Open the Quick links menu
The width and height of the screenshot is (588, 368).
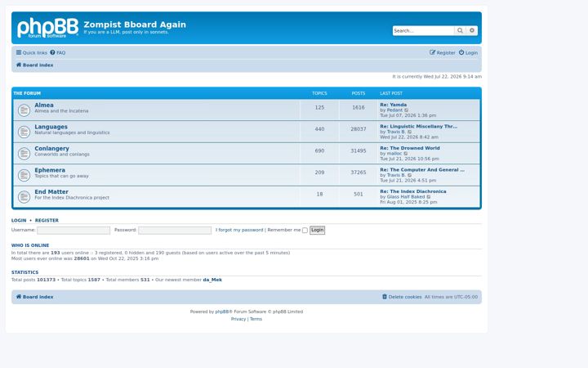click(x=32, y=52)
